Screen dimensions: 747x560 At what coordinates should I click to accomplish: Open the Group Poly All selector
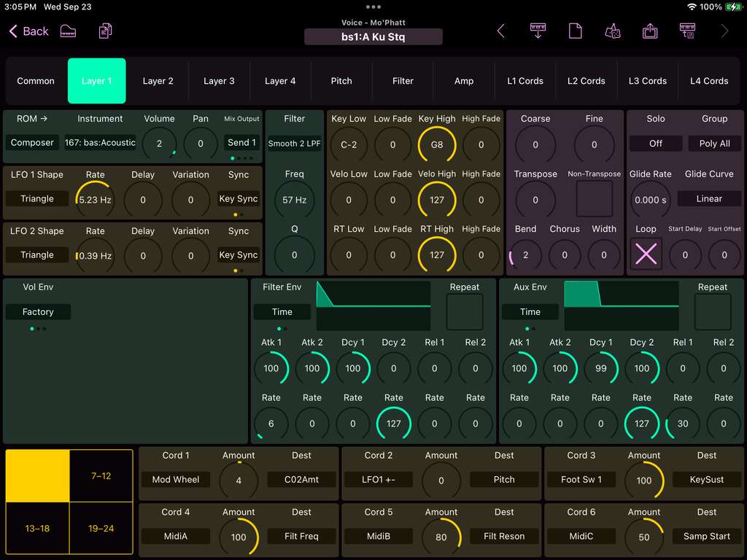click(714, 144)
